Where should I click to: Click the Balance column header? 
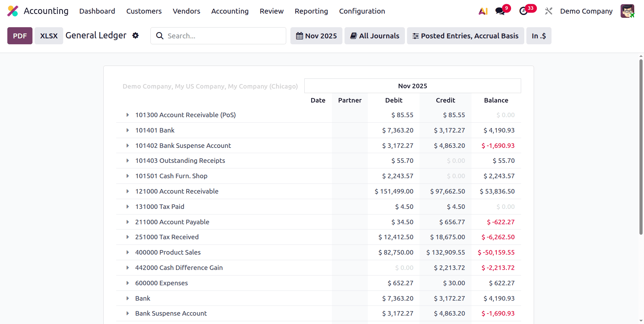pyautogui.click(x=496, y=100)
